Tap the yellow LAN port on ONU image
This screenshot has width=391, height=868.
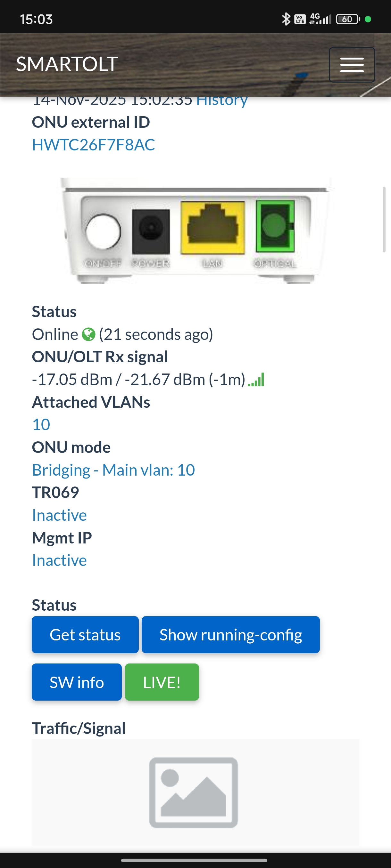[x=212, y=228]
